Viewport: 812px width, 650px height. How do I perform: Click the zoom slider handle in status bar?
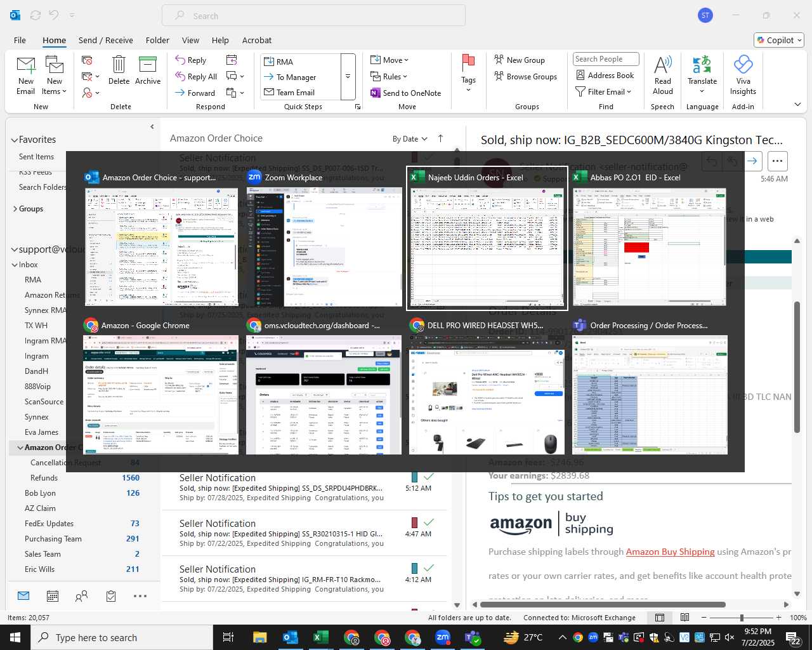[x=741, y=618]
